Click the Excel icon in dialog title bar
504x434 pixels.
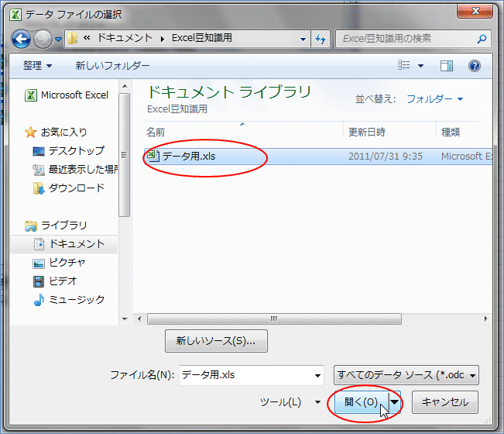click(x=15, y=15)
